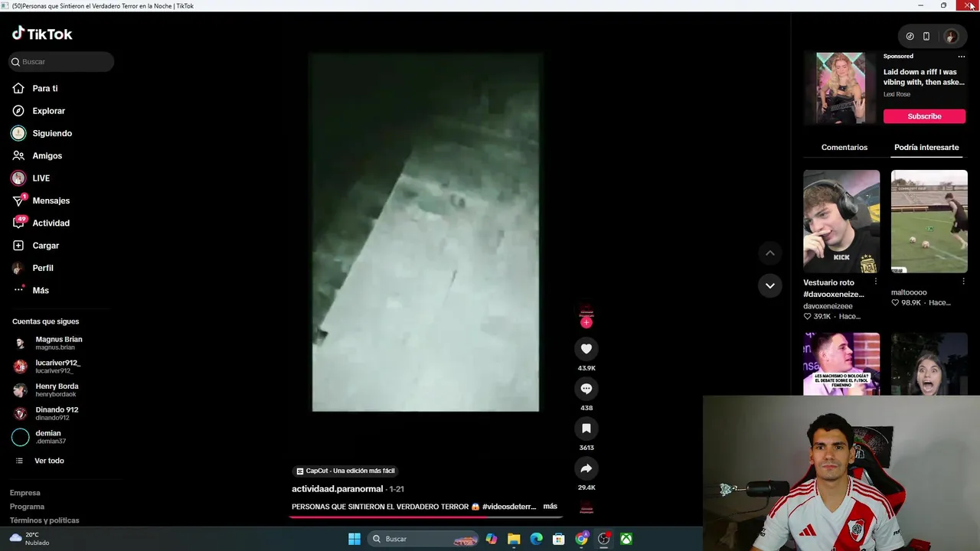Follow the creator with the plus badge
980x551 pixels.
click(586, 322)
